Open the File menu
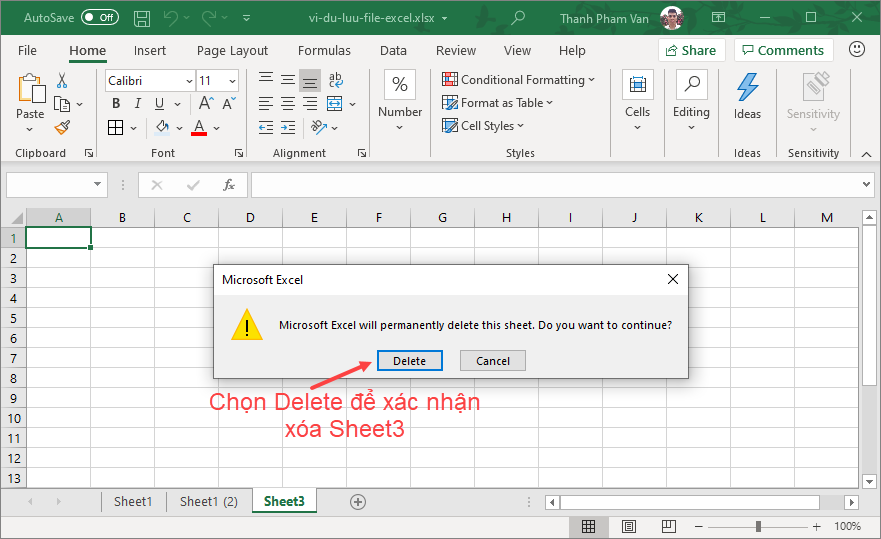881x539 pixels. [x=27, y=51]
